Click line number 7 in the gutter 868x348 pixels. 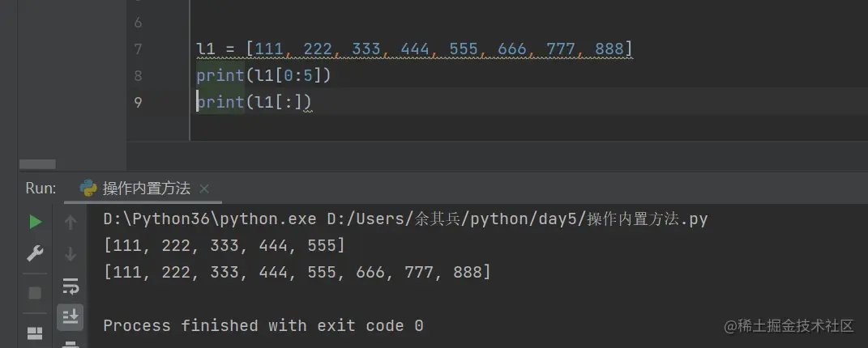pyautogui.click(x=137, y=49)
